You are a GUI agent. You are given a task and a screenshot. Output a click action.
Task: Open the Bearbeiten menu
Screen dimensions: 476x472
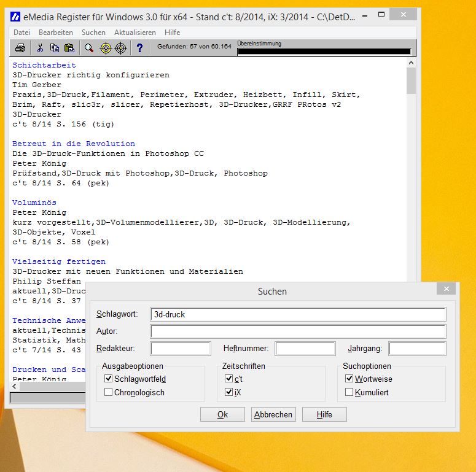56,33
